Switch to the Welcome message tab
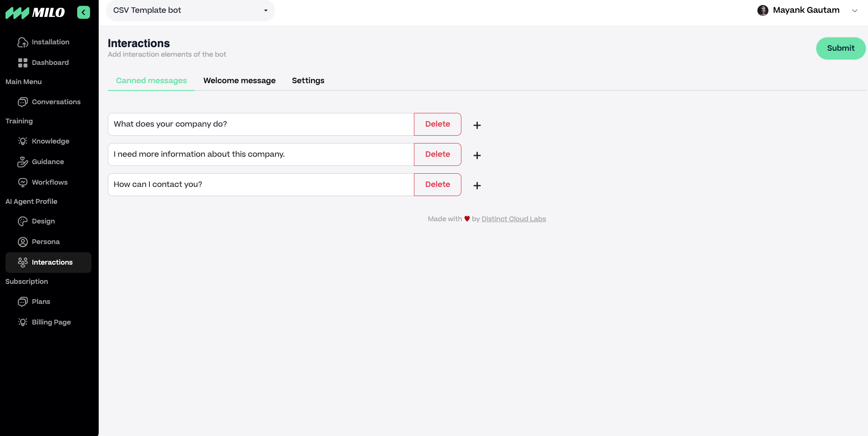Image resolution: width=868 pixels, height=436 pixels. pyautogui.click(x=239, y=80)
